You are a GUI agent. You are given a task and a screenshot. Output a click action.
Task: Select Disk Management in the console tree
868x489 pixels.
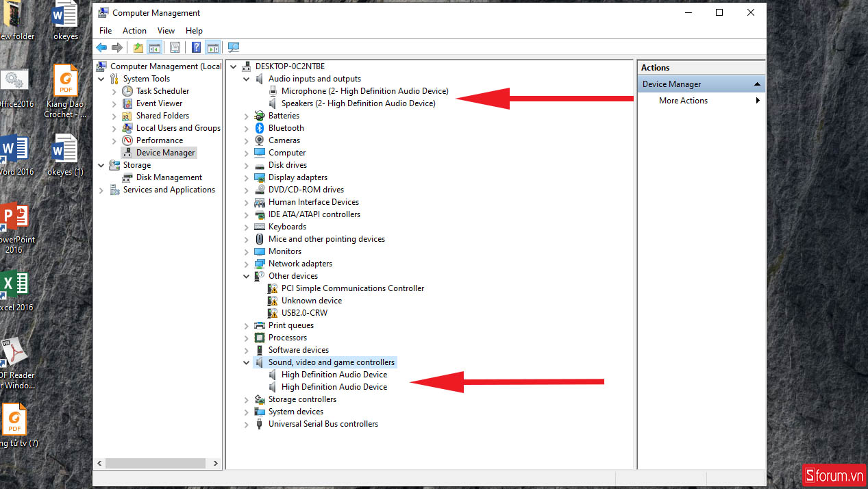pyautogui.click(x=169, y=177)
